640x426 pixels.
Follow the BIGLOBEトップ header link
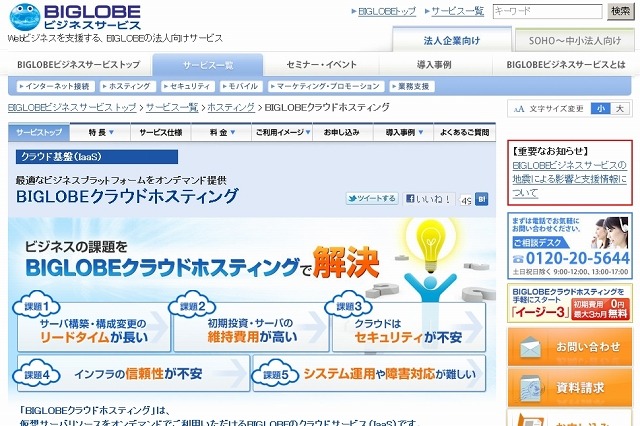(x=387, y=11)
